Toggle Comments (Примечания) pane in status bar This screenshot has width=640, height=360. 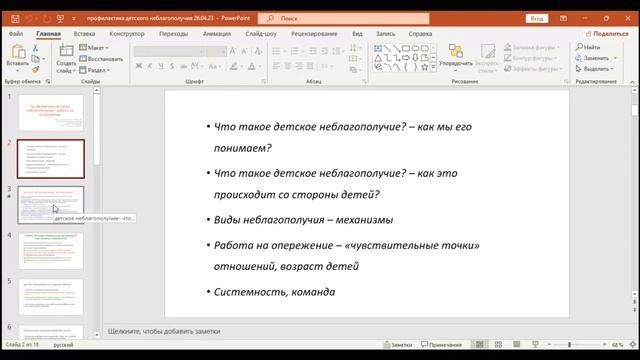tap(442, 345)
